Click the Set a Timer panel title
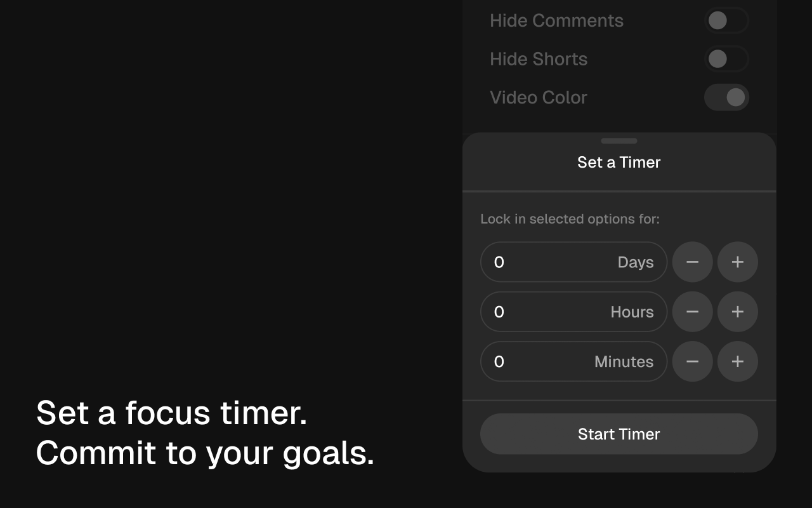 tap(619, 163)
